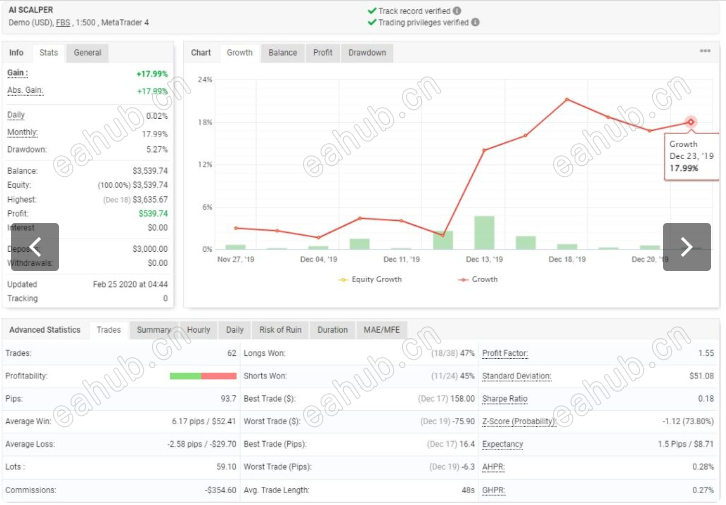Click the Deposits value $3,000.00
The height and width of the screenshot is (505, 726).
pyautogui.click(x=150, y=249)
